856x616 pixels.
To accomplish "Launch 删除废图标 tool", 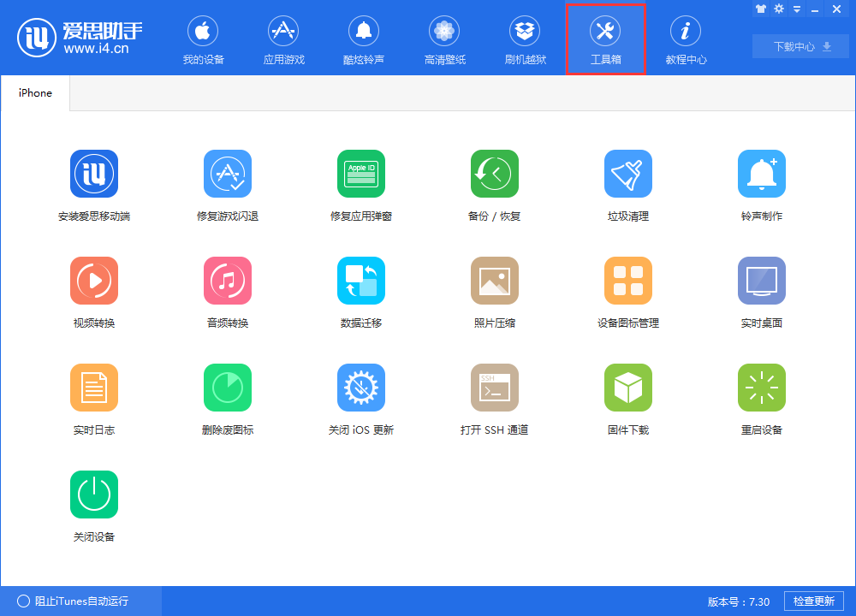I will click(x=228, y=388).
